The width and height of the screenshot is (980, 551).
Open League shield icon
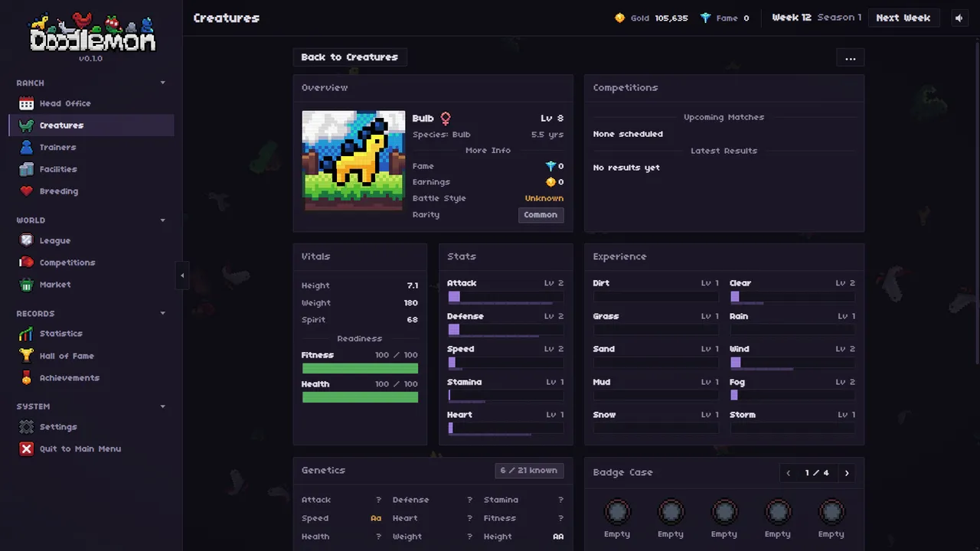tap(27, 240)
